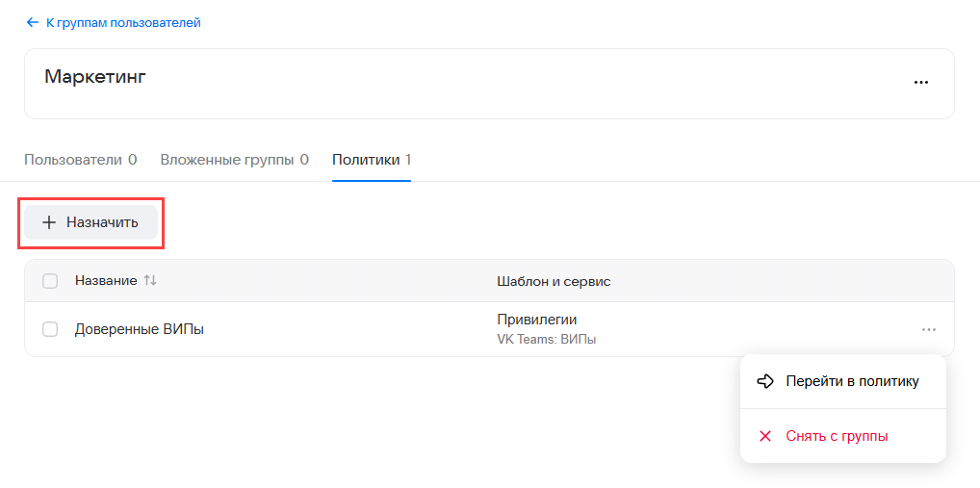Toggle the select-all checkbox in table header
This screenshot has width=980, height=488.
(x=50, y=281)
